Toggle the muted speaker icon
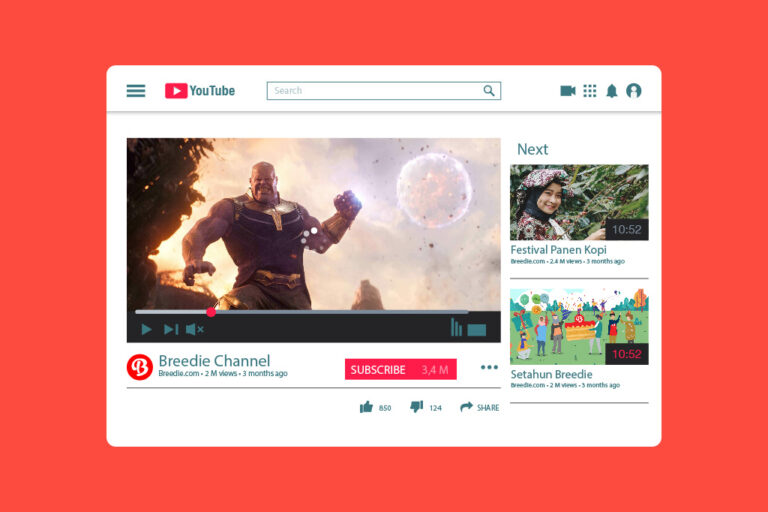 (194, 329)
